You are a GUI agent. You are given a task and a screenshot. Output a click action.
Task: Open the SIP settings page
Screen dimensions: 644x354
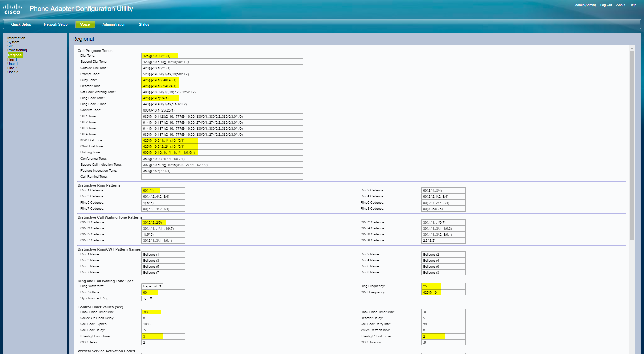(10, 46)
